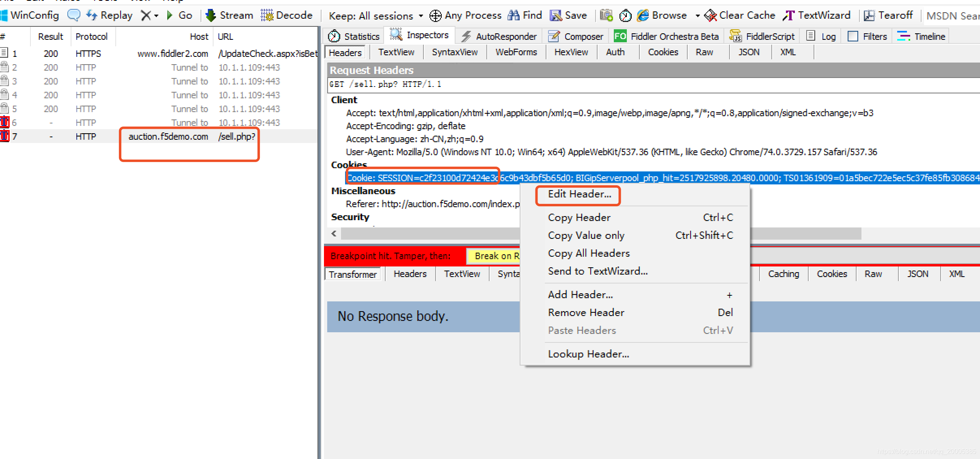The height and width of the screenshot is (459, 980).
Task: Click the Browse Internet Explorer icon
Action: [643, 15]
